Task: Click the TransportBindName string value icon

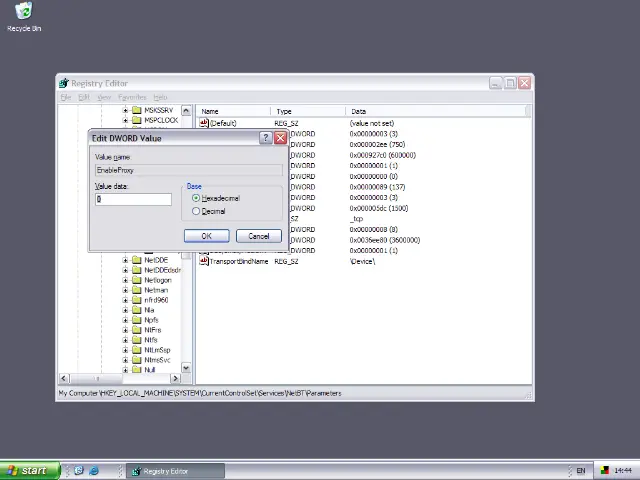Action: [204, 261]
